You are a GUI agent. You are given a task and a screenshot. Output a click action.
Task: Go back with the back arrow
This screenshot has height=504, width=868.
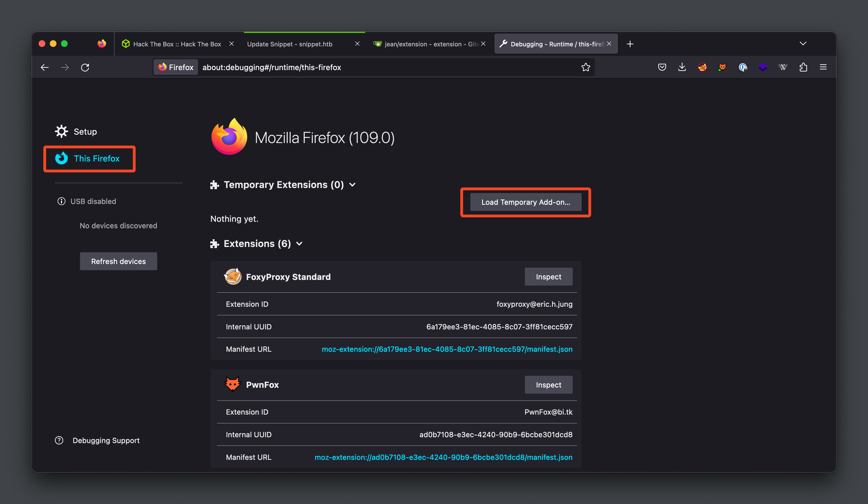tap(45, 67)
